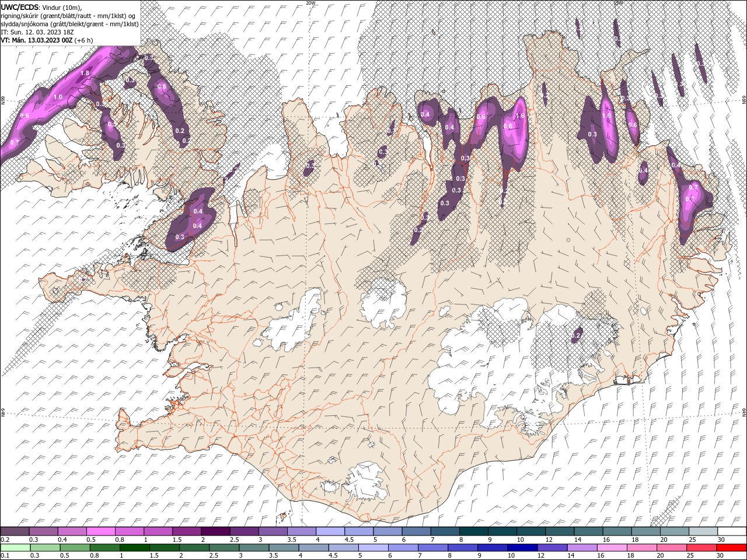Click the 20W longitude label at the top edge
The image size is (747, 560).
(310, 3)
